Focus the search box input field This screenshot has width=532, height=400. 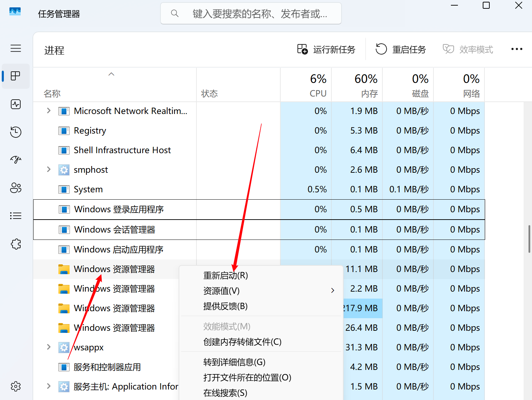(x=251, y=14)
